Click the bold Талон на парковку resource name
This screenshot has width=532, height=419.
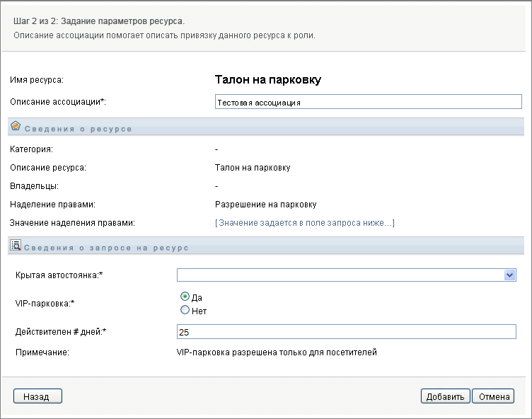tap(267, 80)
